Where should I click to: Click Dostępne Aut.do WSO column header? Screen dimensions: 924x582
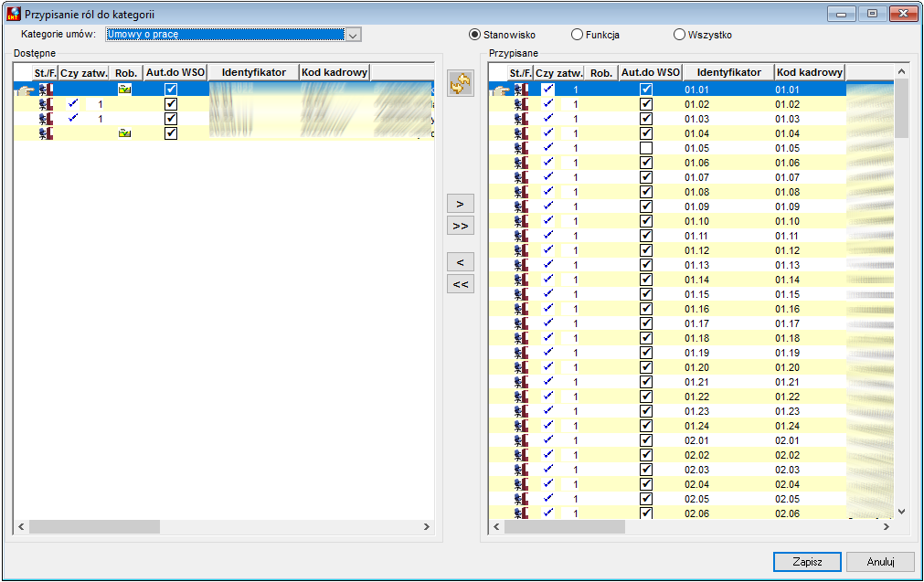click(175, 72)
